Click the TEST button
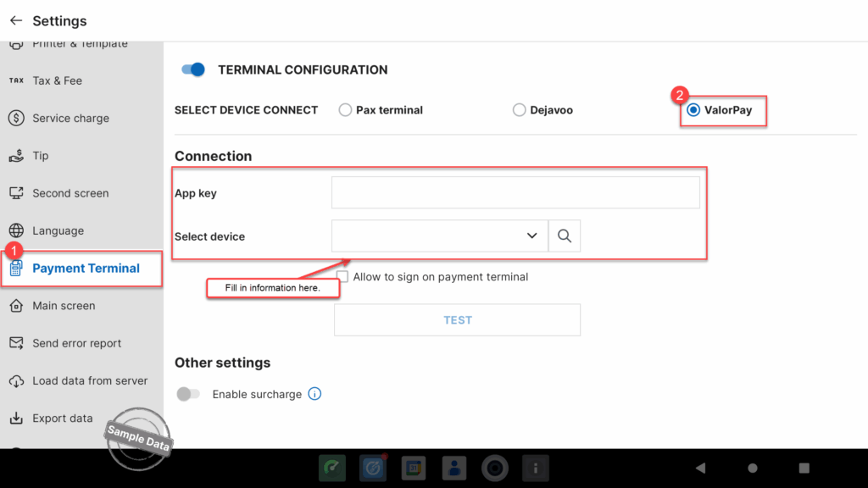 [x=457, y=320]
